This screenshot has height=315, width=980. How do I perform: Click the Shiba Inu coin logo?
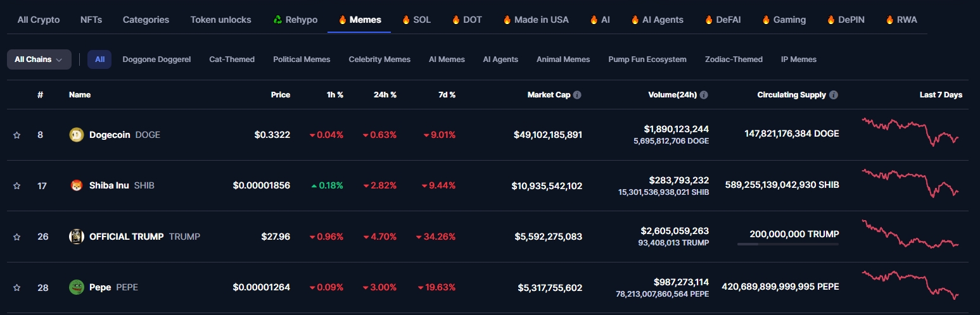(x=76, y=185)
